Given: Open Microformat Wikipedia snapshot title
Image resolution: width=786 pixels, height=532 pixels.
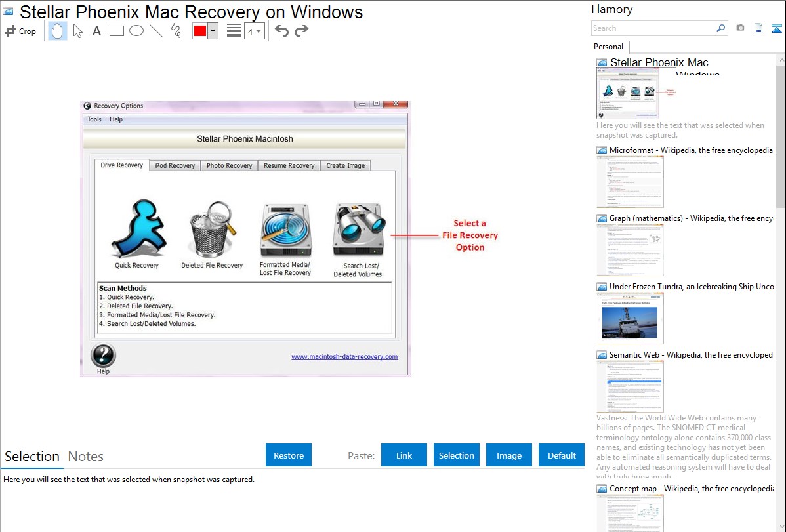Looking at the screenshot, I should [691, 150].
